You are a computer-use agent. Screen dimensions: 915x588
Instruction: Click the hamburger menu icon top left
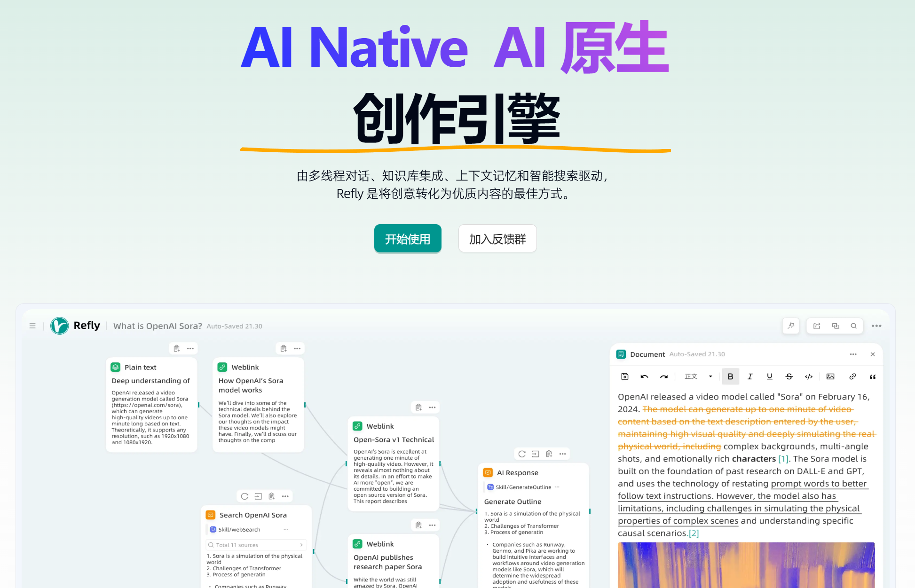click(33, 325)
